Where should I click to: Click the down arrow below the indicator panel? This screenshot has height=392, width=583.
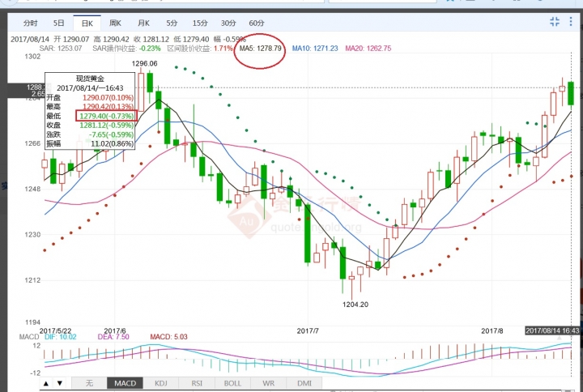59,383
